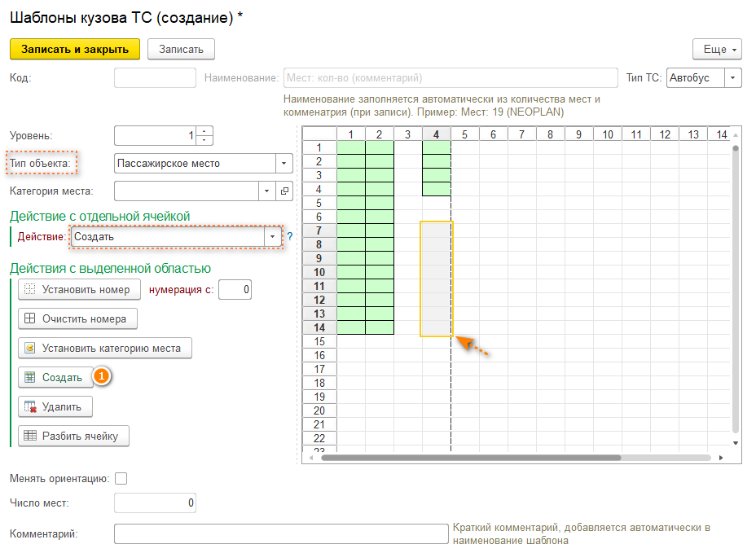This screenshot has width=756, height=553.
Task: Click the 'Комментарий' input field
Action: (x=281, y=533)
